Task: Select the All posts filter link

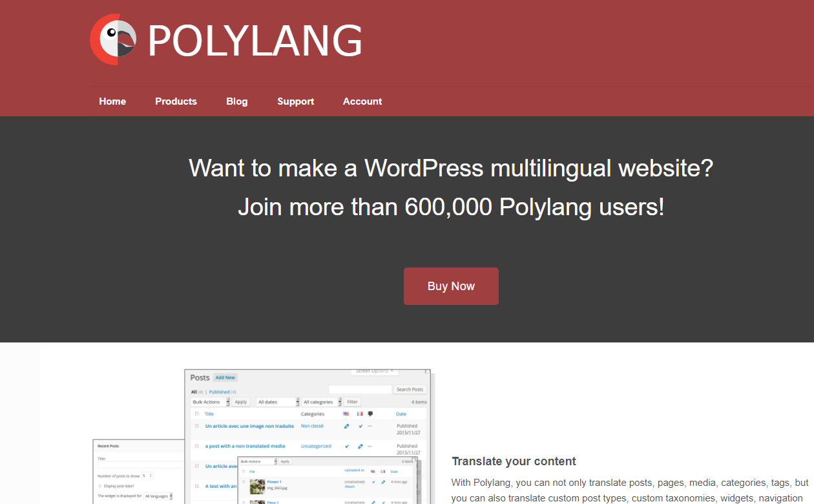Action: [x=194, y=392]
